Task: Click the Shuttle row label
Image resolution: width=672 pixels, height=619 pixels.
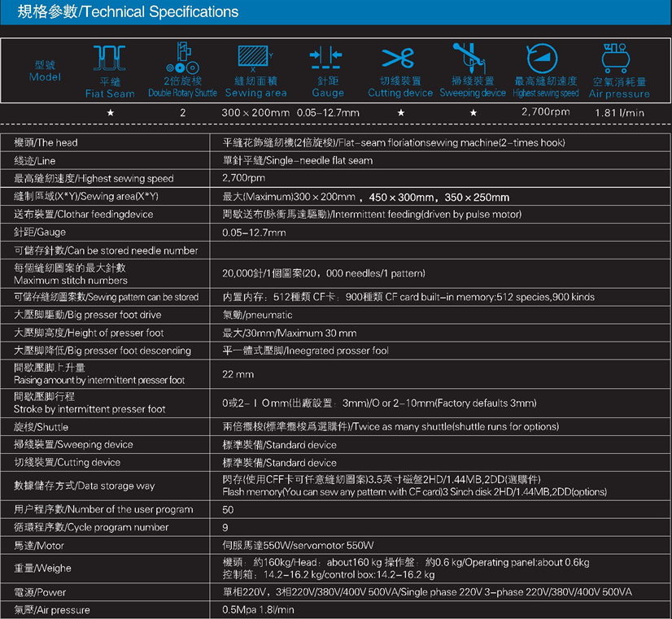Action: 41,427
